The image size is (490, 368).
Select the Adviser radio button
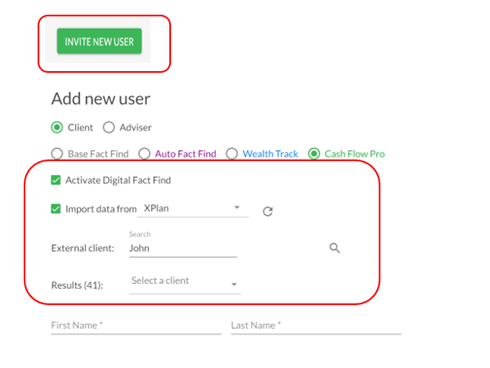tap(109, 127)
